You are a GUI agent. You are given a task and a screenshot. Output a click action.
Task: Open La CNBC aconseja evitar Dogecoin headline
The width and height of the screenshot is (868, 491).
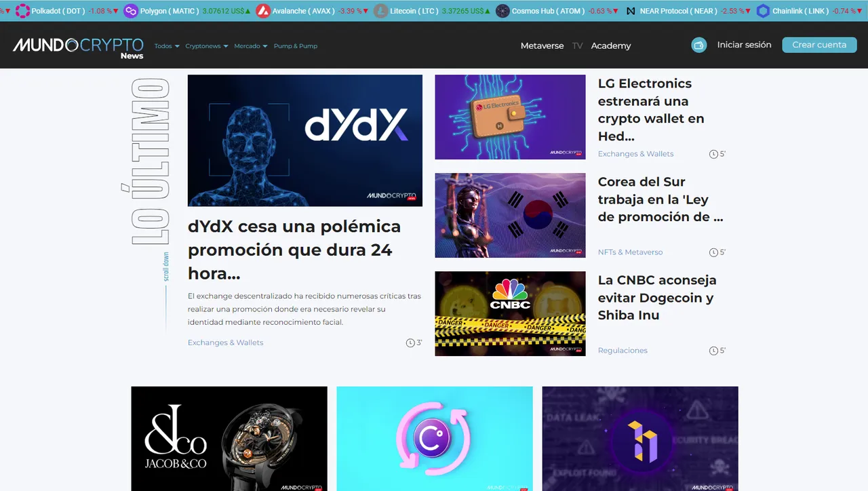657,298
